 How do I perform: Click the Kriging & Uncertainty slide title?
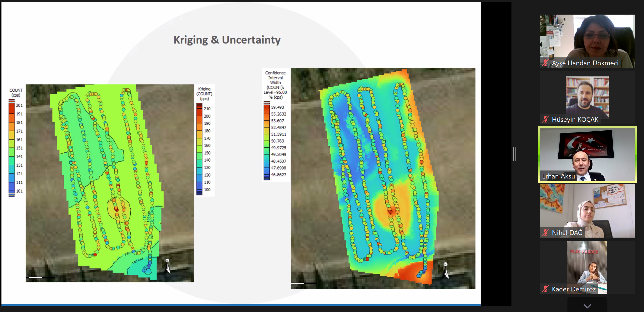coord(227,40)
